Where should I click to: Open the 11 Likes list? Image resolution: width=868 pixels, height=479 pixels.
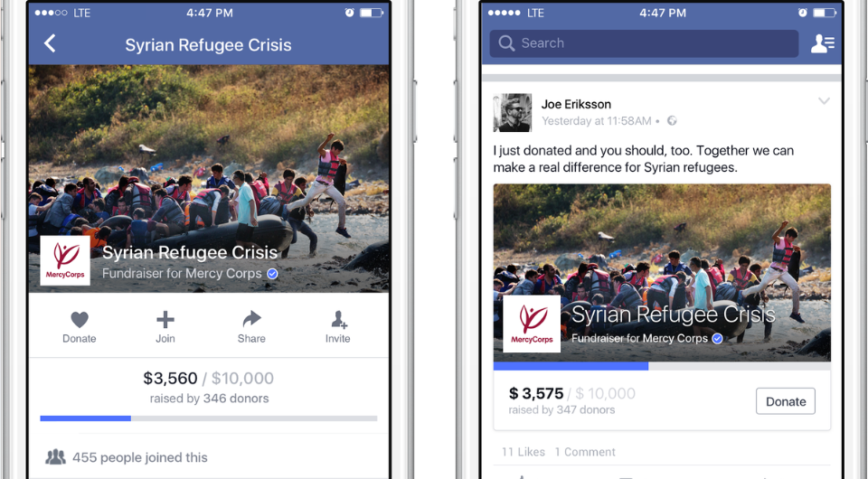(x=524, y=452)
